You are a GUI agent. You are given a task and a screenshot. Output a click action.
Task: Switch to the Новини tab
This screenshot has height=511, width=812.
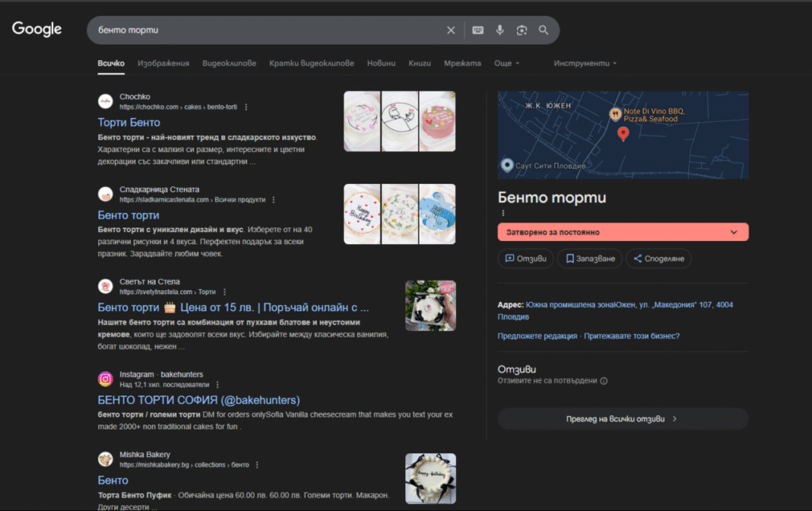[x=381, y=63]
